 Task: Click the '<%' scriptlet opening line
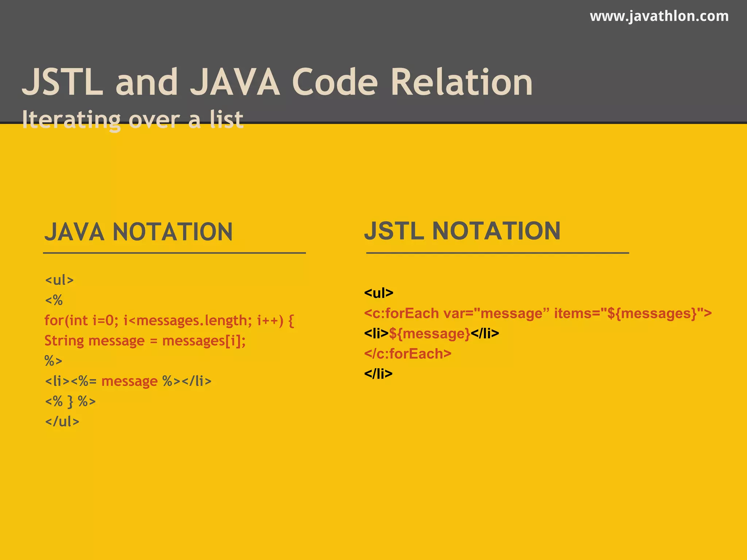point(54,300)
